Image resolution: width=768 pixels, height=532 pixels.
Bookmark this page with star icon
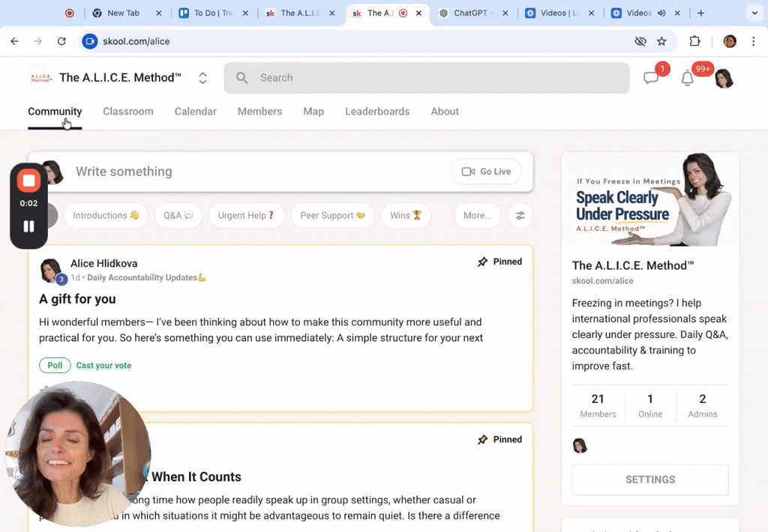click(x=661, y=41)
